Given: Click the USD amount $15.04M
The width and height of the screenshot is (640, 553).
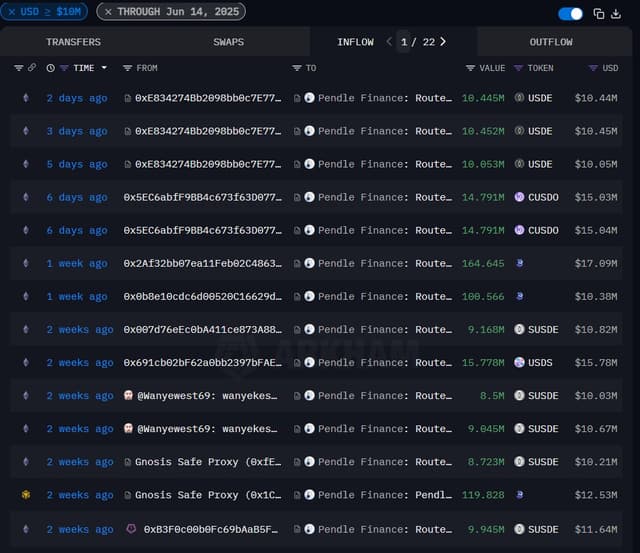Looking at the screenshot, I should point(596,231).
